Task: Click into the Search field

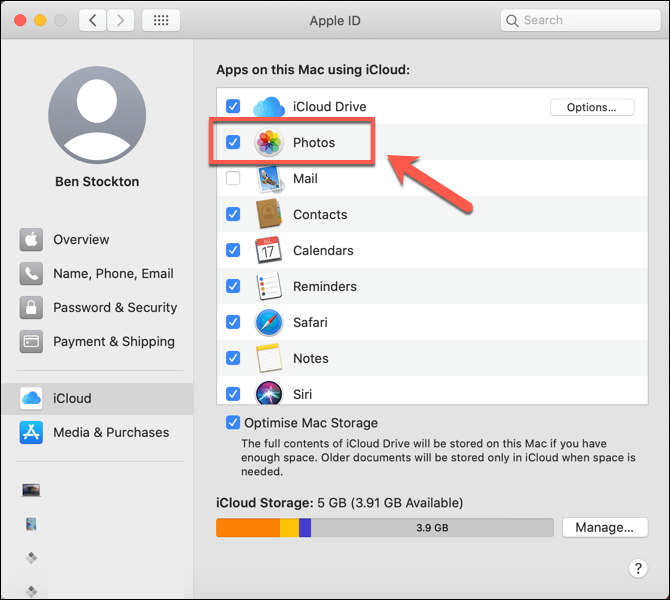Action: coord(581,20)
